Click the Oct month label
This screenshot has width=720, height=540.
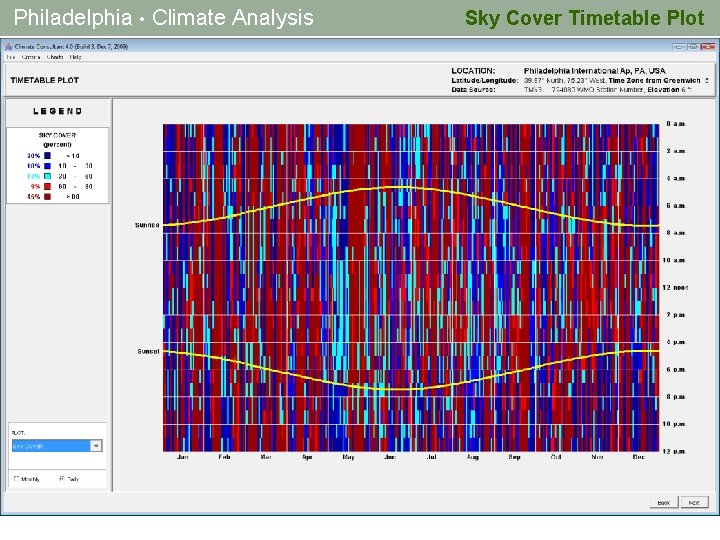coord(556,457)
